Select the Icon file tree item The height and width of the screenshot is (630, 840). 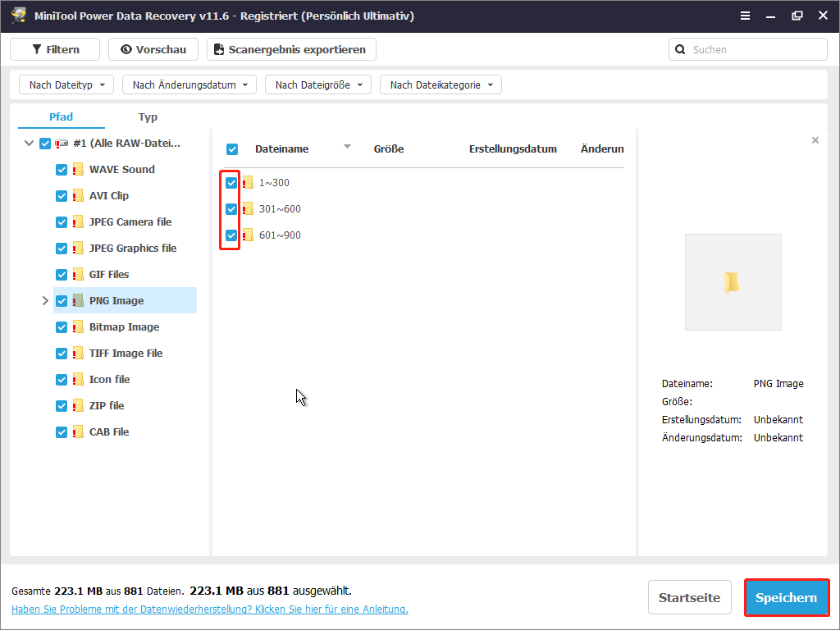pos(109,379)
